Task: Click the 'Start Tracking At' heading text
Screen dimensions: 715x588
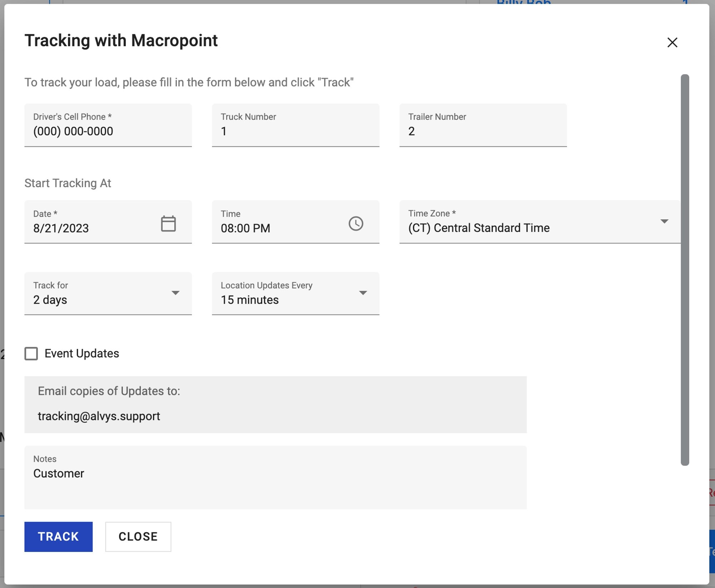Action: [x=68, y=183]
